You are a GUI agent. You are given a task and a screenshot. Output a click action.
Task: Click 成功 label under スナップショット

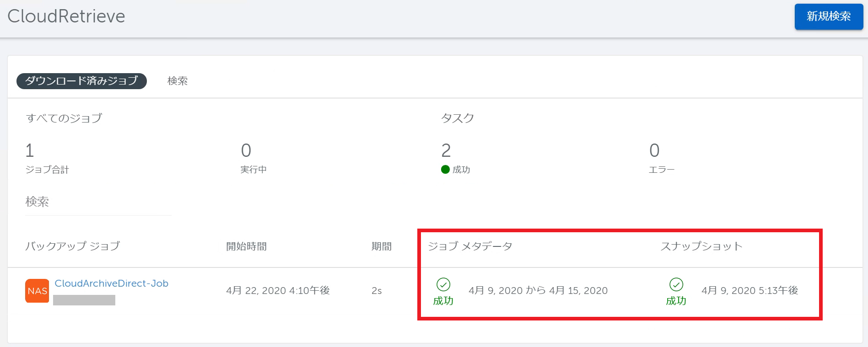click(676, 301)
